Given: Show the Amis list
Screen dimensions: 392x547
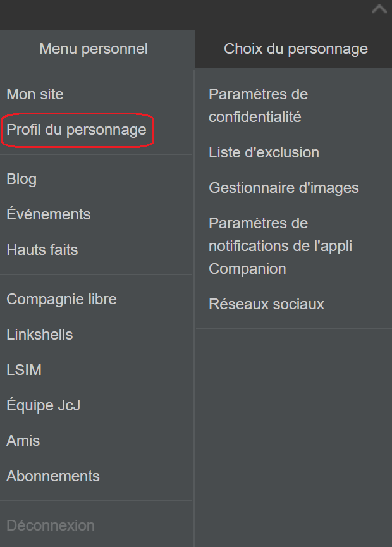Looking at the screenshot, I should 23,441.
